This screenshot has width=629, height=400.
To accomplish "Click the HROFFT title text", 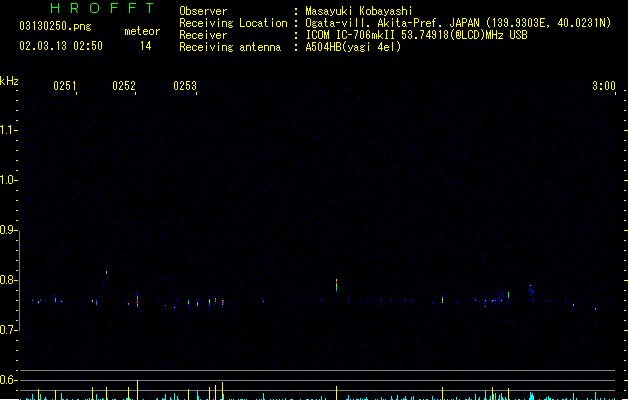I will (x=102, y=8).
